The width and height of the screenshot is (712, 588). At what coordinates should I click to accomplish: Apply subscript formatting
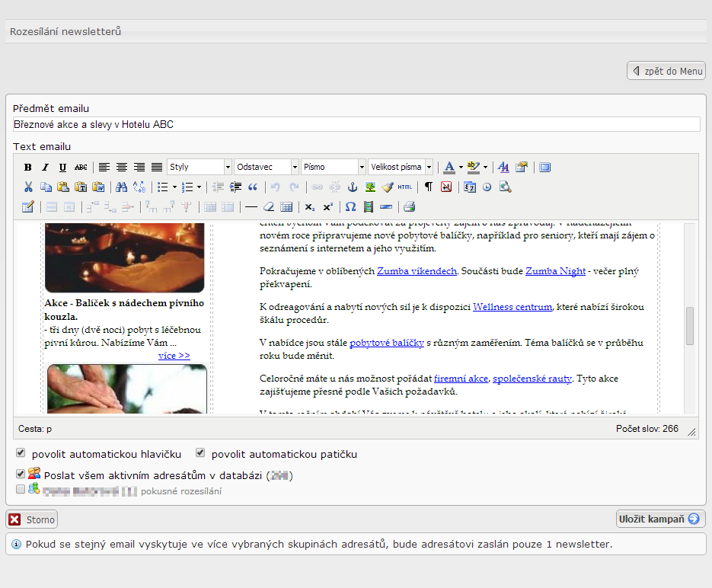click(x=310, y=207)
